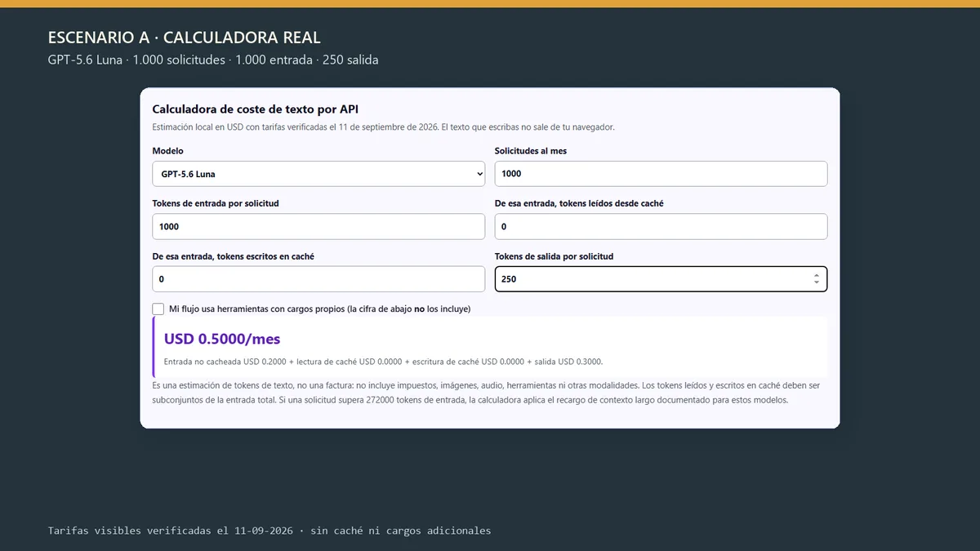Click the cost breakdown line 'Entrada no cacheada USD 0.2000'
The image size is (980, 551).
(x=383, y=361)
